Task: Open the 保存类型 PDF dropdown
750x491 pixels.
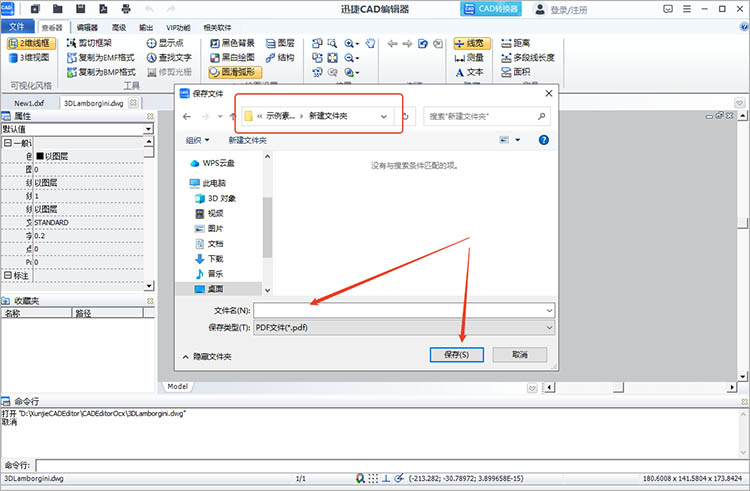Action: pos(404,327)
